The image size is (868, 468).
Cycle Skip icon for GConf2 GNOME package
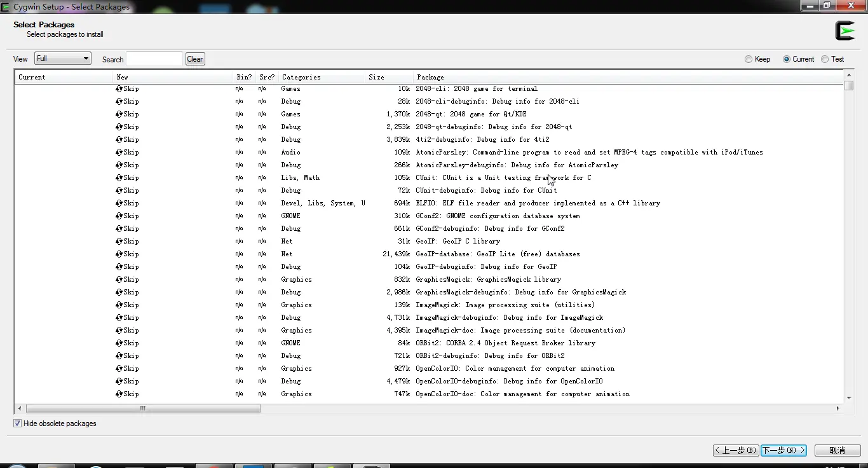pos(119,216)
